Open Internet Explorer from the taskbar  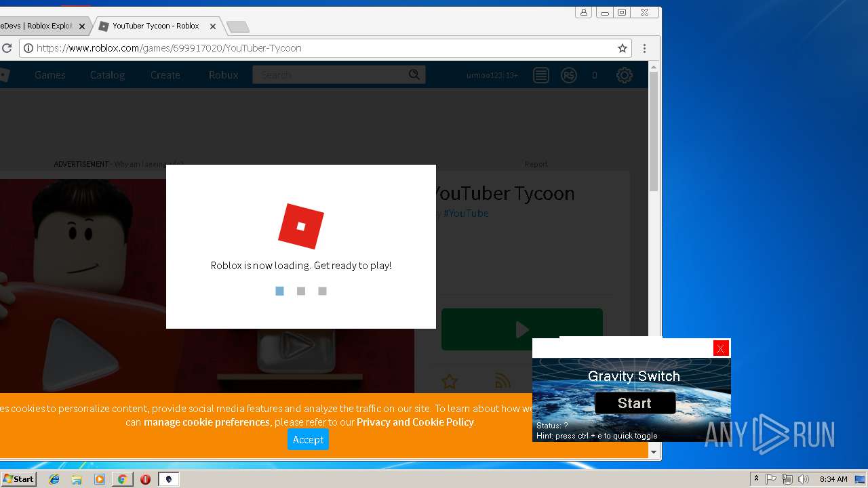click(54, 479)
